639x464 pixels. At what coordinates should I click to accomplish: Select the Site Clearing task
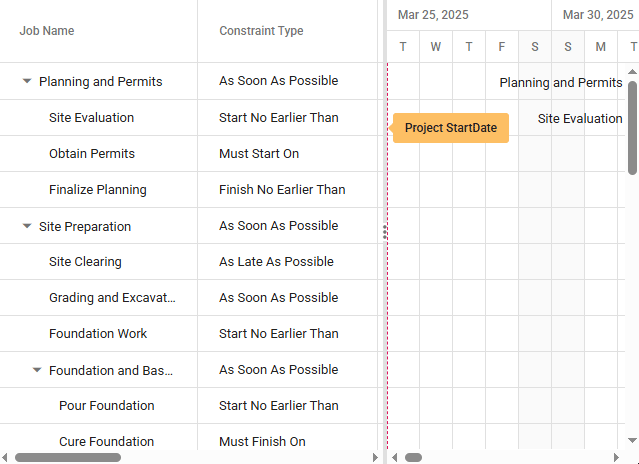tap(85, 262)
